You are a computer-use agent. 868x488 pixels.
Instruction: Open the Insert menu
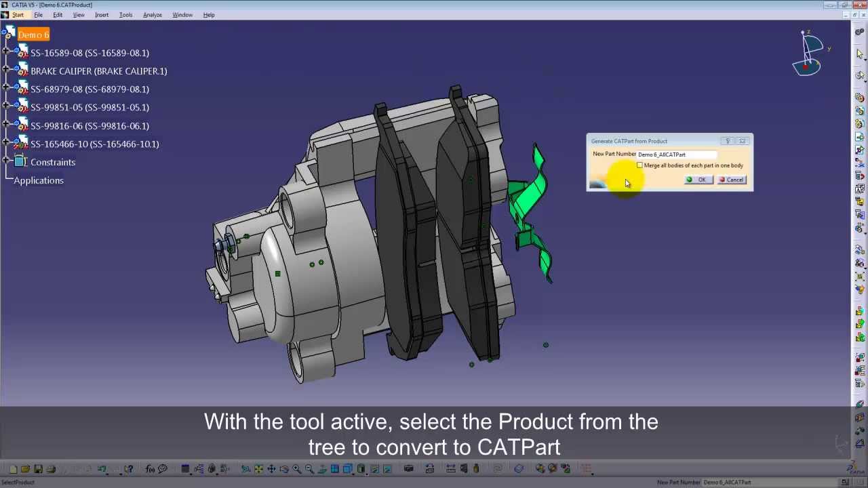[x=101, y=15]
